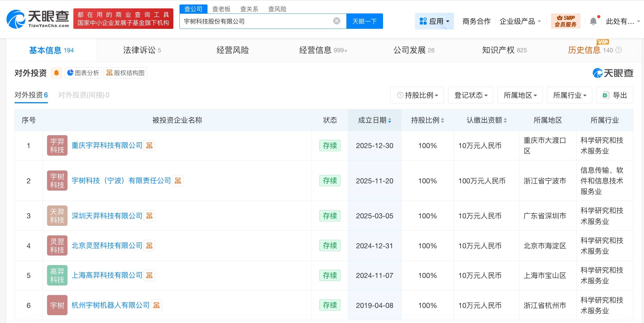644x323 pixels.
Task: Open 深圳天羿科技有限公司 company link
Action: point(107,216)
